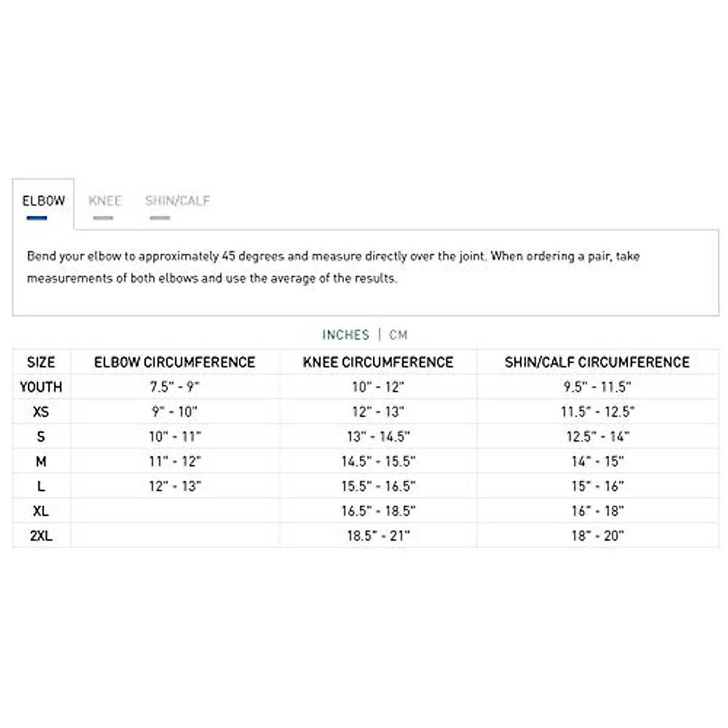728x728 pixels.
Task: Click the shin/calf measurement 12.5" - 14" cell
Action: (x=597, y=437)
